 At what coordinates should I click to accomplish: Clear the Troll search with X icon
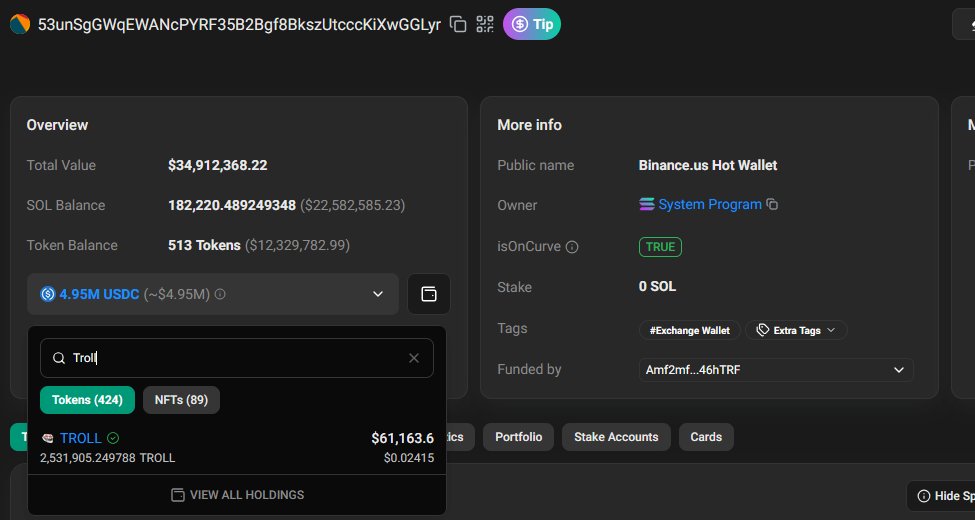[414, 358]
